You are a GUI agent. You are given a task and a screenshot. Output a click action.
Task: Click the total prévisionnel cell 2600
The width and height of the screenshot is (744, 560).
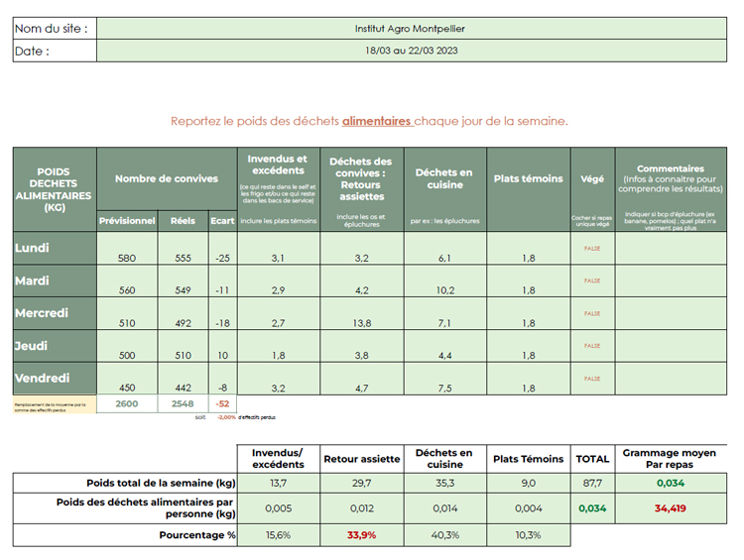pos(127,403)
